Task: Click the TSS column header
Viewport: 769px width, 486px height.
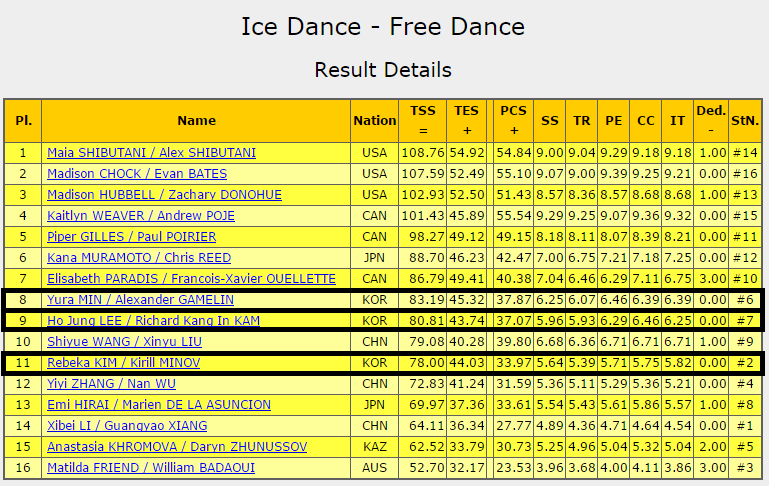Action: 423,121
